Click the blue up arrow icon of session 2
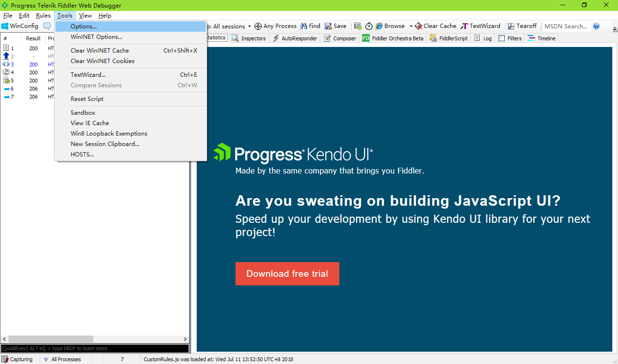Image resolution: width=618 pixels, height=364 pixels. coord(6,56)
